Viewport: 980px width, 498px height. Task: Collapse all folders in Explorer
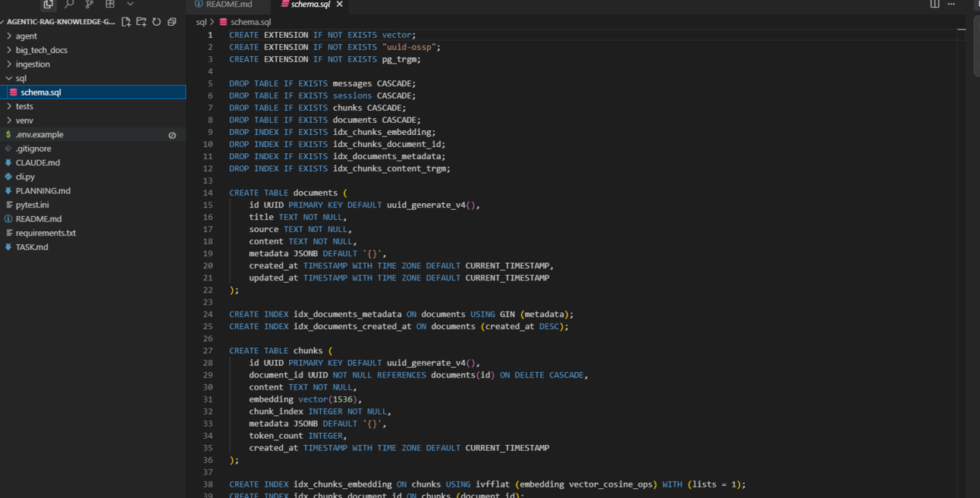[171, 22]
